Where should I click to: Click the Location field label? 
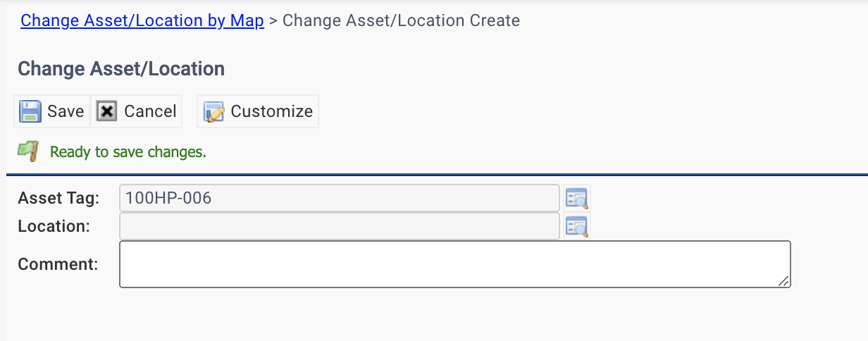pyautogui.click(x=54, y=226)
